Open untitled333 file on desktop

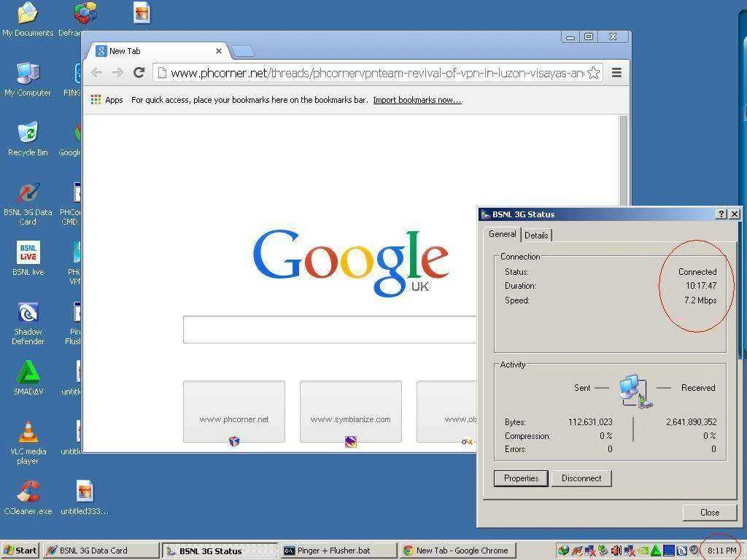point(85,497)
